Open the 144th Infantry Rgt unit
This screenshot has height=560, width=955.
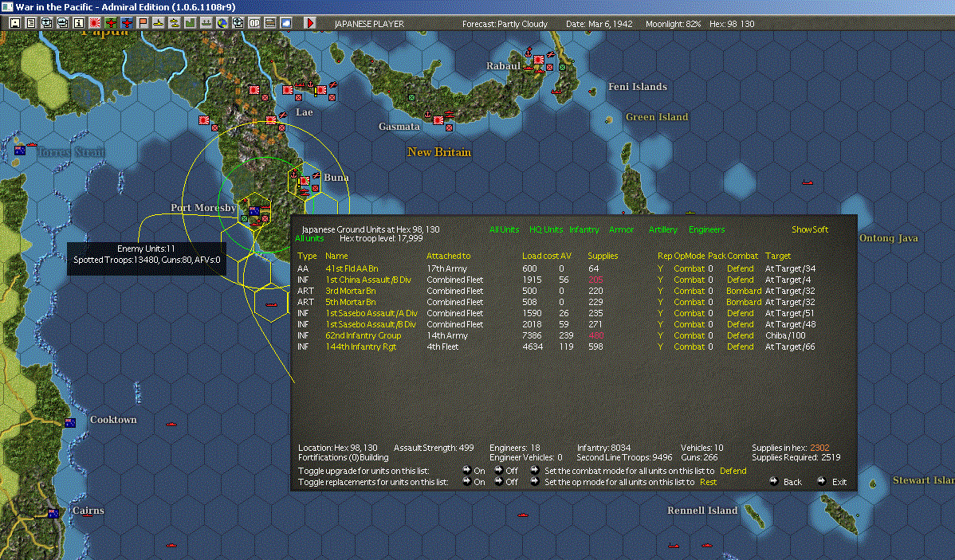click(360, 347)
